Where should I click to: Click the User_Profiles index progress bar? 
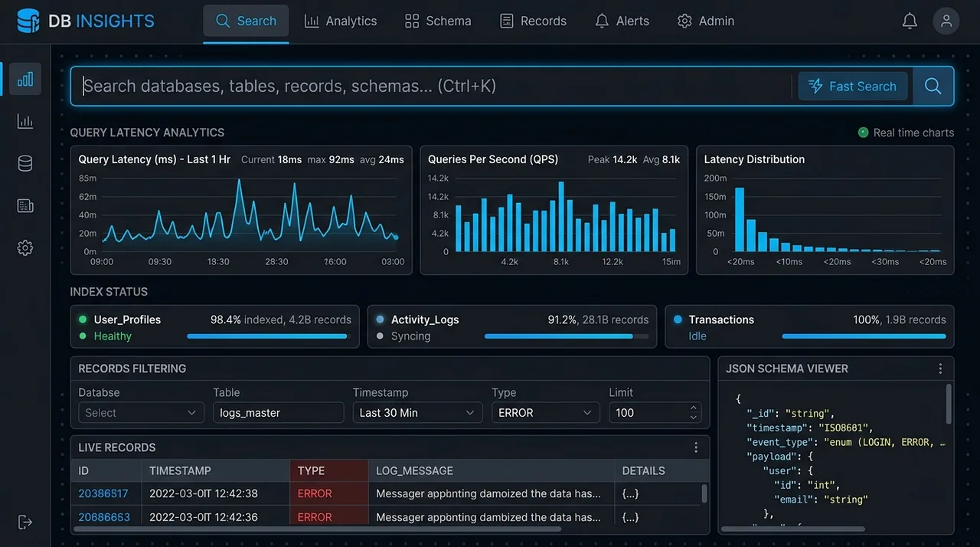click(269, 336)
